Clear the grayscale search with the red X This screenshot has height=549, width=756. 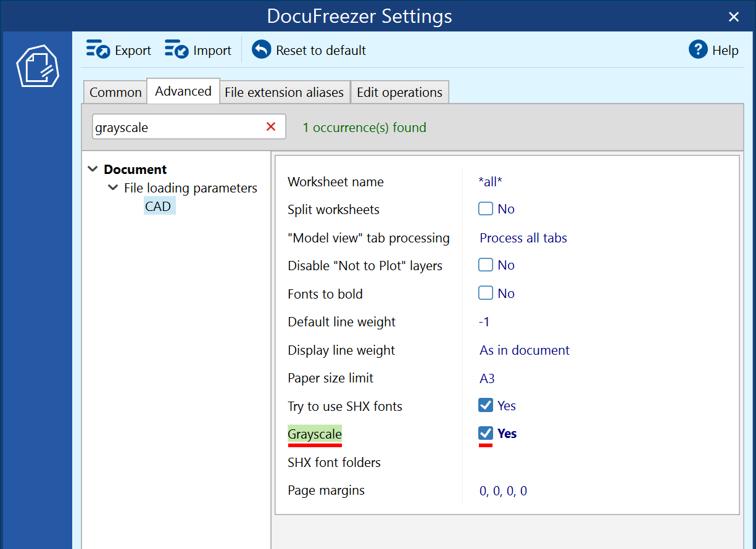(x=271, y=126)
